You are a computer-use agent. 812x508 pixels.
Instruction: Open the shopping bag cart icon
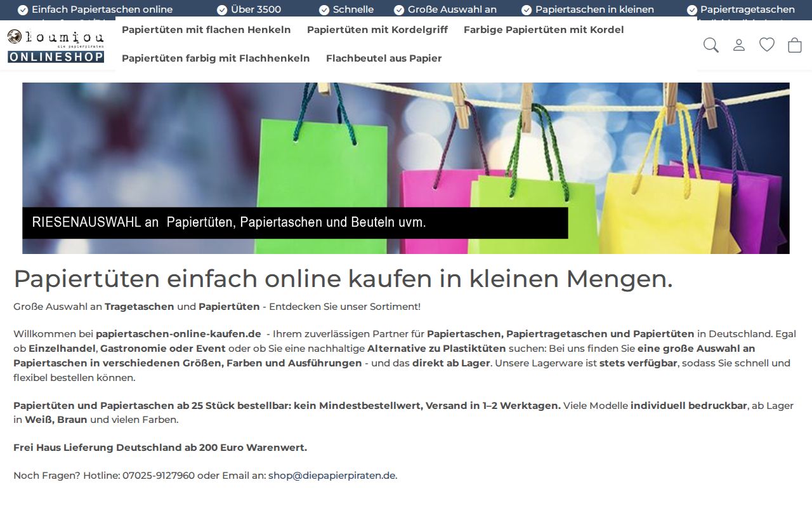point(795,45)
